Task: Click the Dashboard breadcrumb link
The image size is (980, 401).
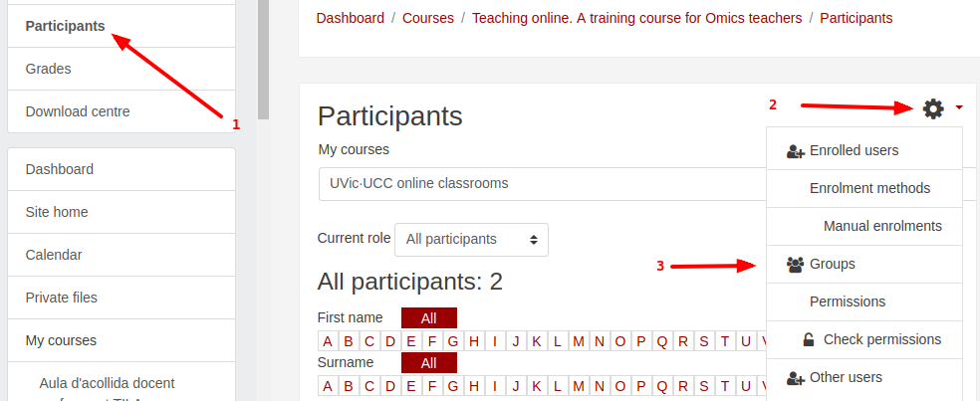Action: 350,18
